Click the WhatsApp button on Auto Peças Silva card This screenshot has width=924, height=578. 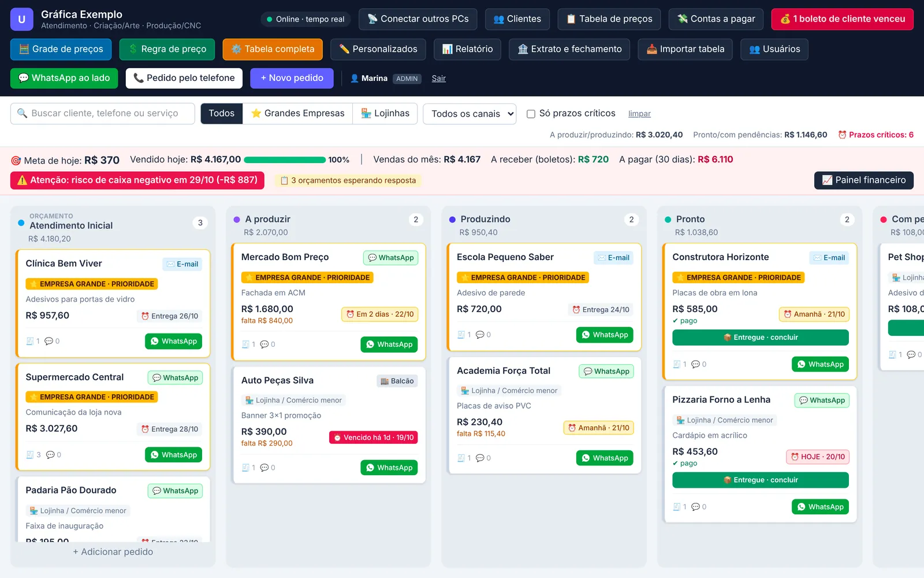pos(389,468)
